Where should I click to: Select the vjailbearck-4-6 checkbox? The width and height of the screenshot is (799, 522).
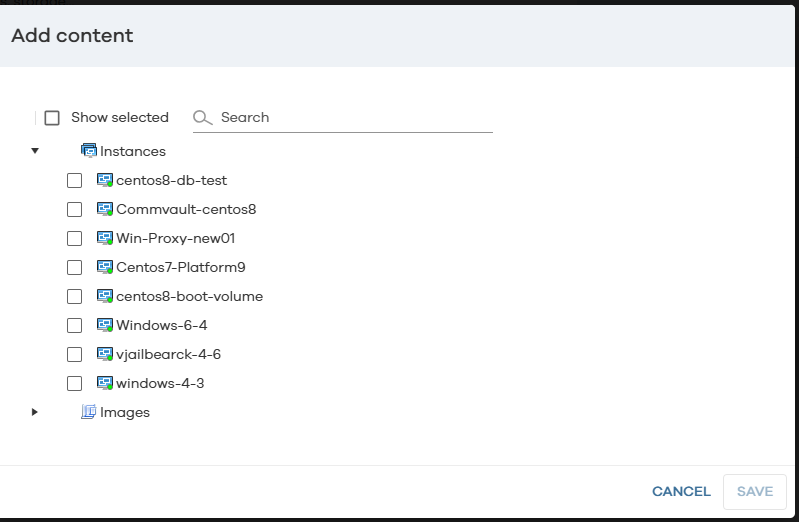74,354
